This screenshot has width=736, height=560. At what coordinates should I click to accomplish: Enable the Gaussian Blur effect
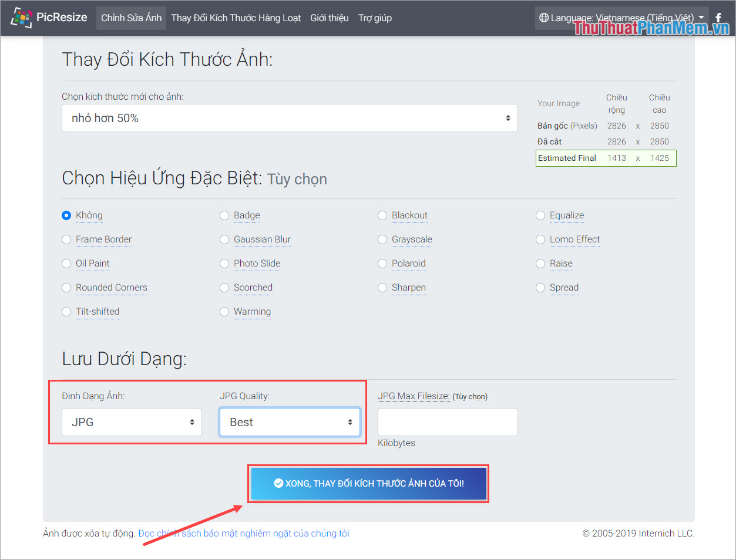click(224, 239)
